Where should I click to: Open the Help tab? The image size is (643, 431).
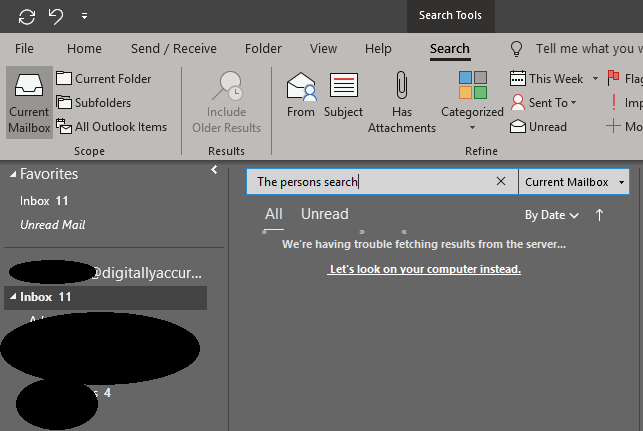pos(378,48)
